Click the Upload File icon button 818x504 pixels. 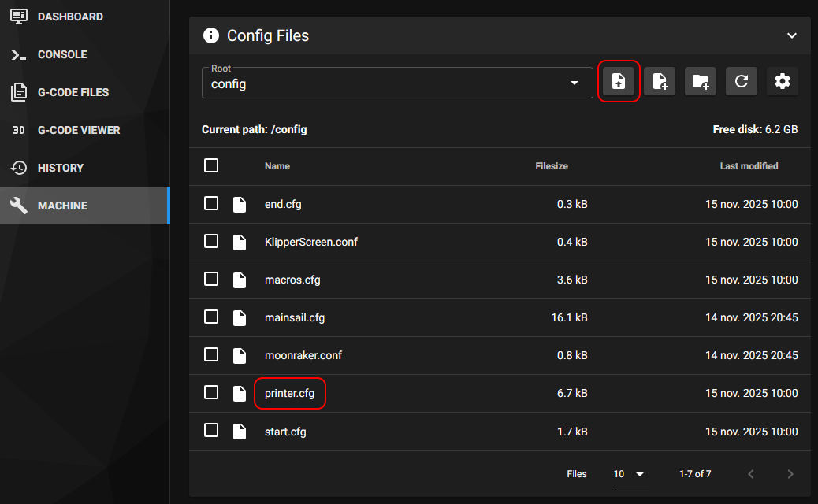(619, 81)
